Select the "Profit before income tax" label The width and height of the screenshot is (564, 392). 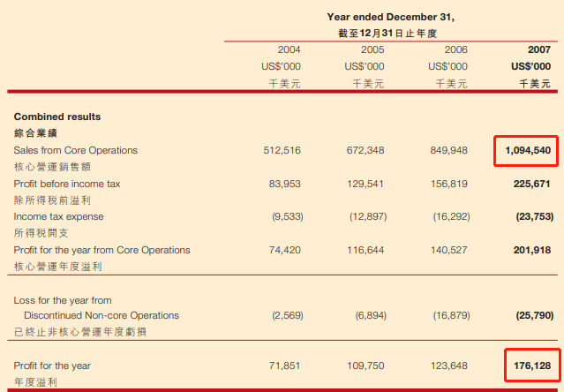coord(67,184)
